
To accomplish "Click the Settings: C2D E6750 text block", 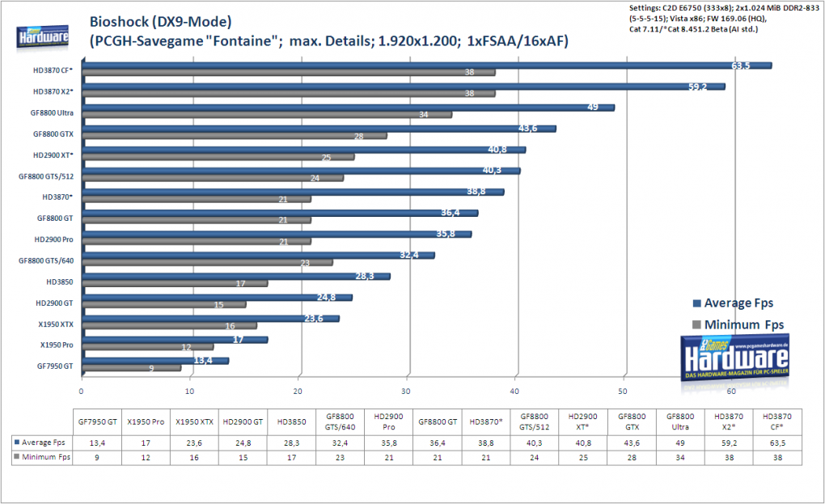I will 725,19.
